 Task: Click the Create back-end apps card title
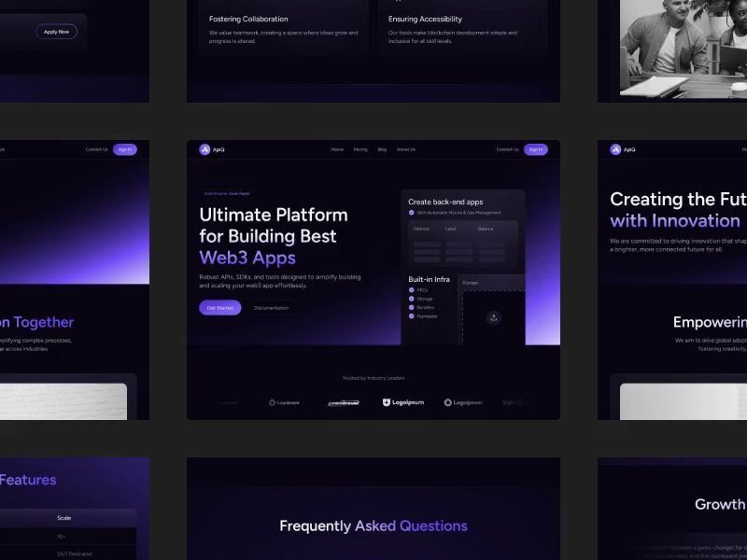click(x=445, y=202)
